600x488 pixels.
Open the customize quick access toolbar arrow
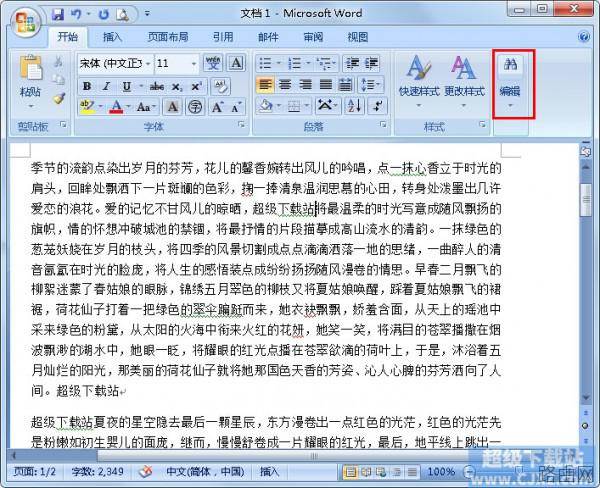(147, 14)
